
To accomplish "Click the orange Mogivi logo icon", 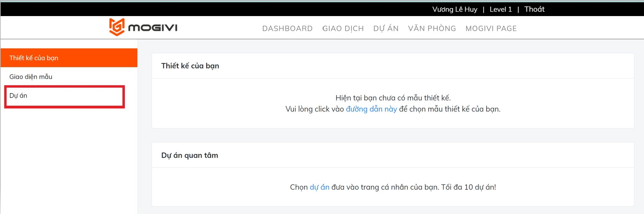I will click(x=117, y=27).
